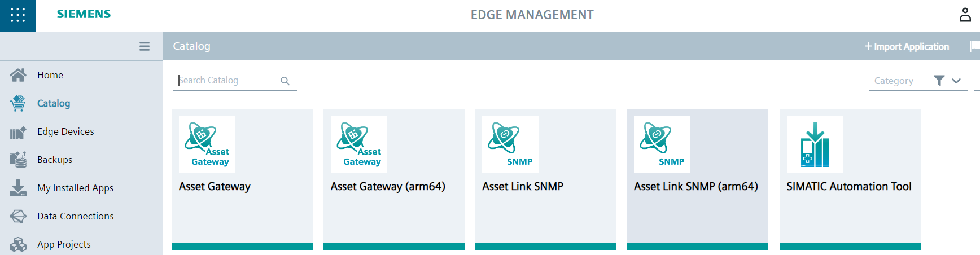
Task: Click the filter funnel icon
Action: click(x=939, y=81)
